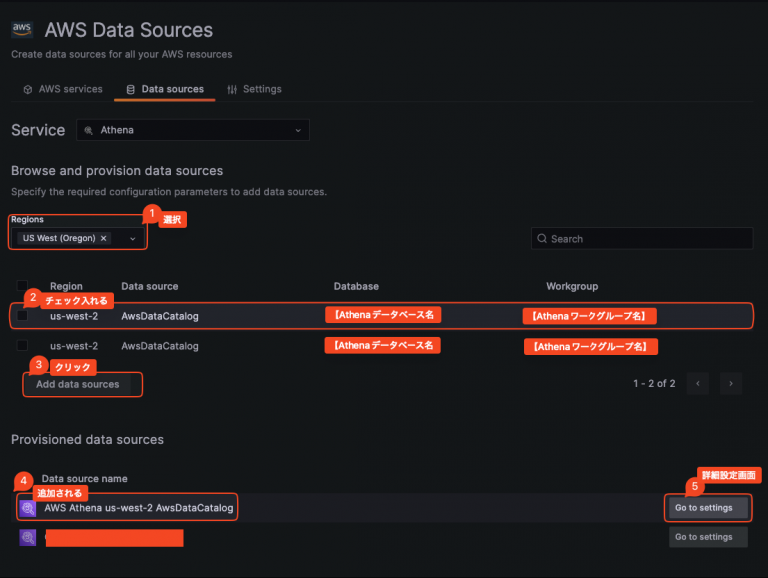Screen dimensions: 768x578
Task: Remove US West (Oregon) region tag
Action: 104,239
